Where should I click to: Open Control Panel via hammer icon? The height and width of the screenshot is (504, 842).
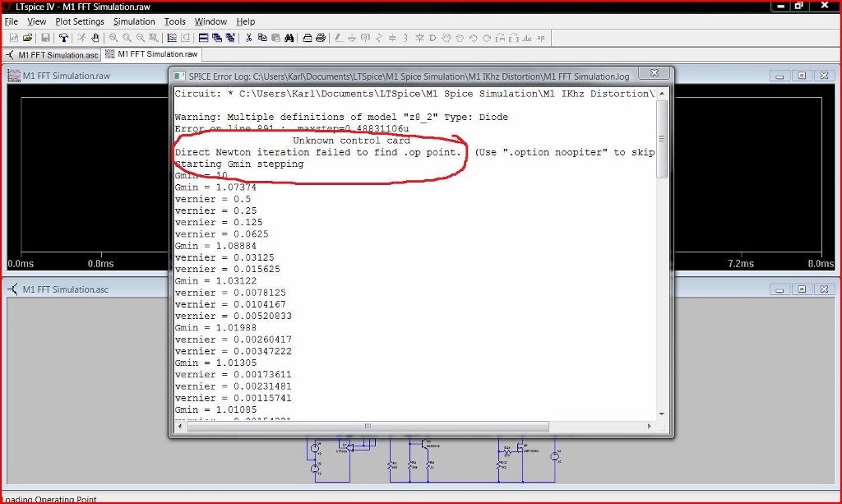pos(64,38)
